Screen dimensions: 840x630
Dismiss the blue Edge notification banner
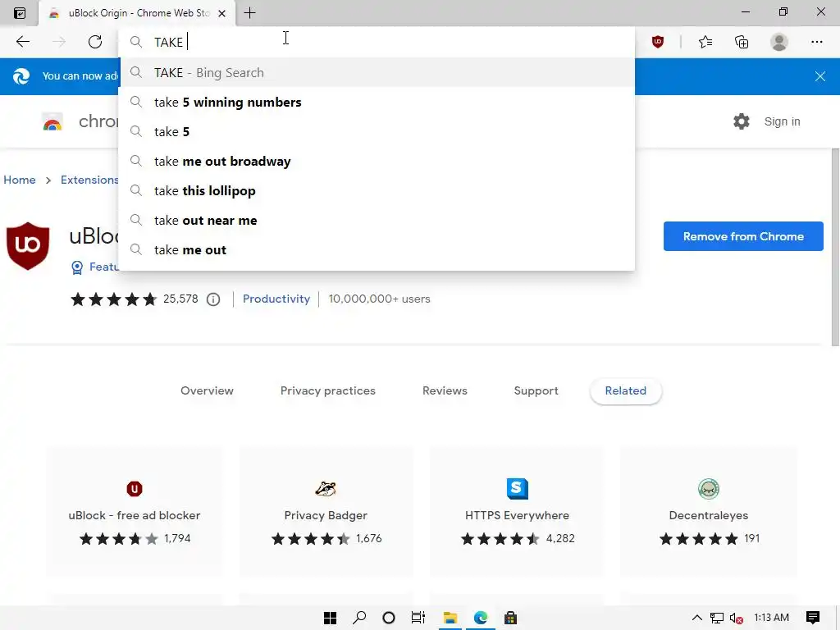[x=819, y=76]
